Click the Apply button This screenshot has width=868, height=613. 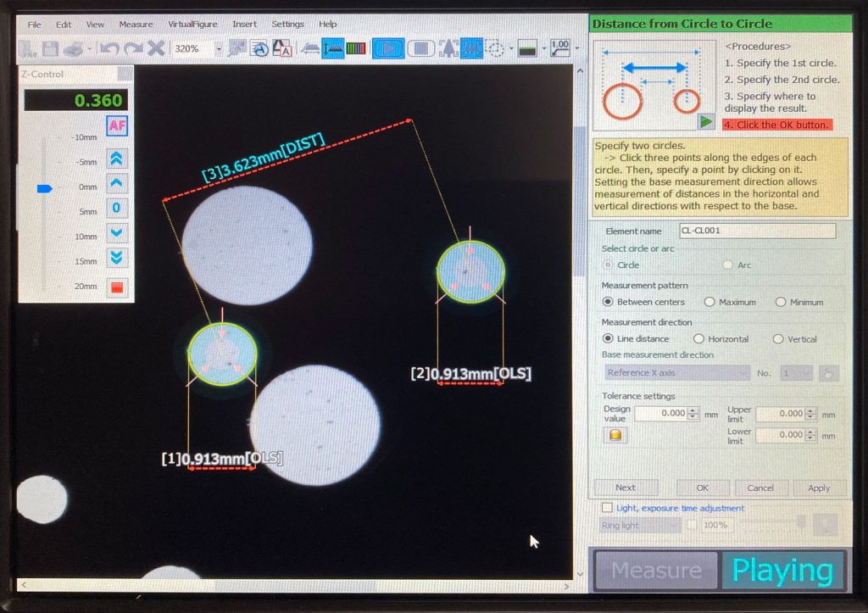(819, 488)
